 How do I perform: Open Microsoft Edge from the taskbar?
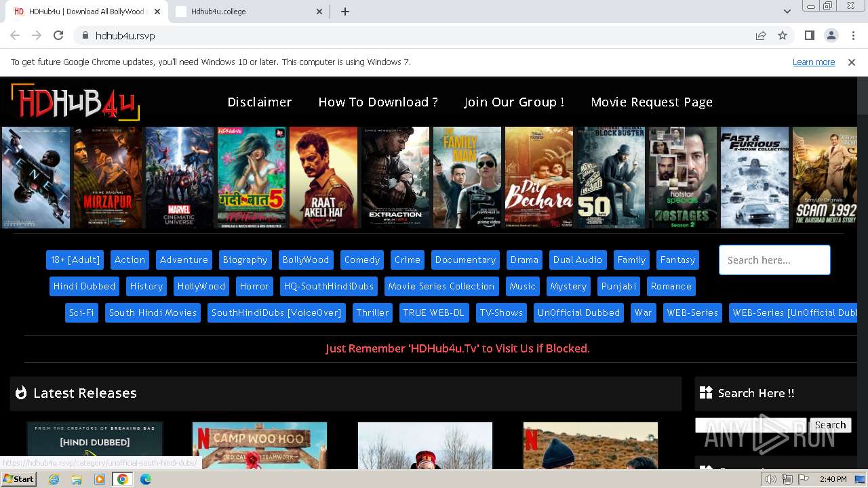tap(145, 479)
